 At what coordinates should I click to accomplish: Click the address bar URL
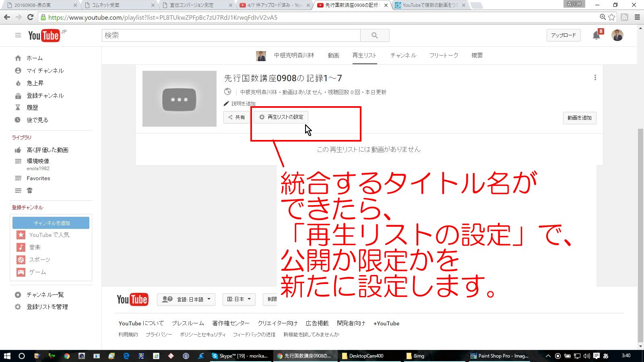(163, 18)
